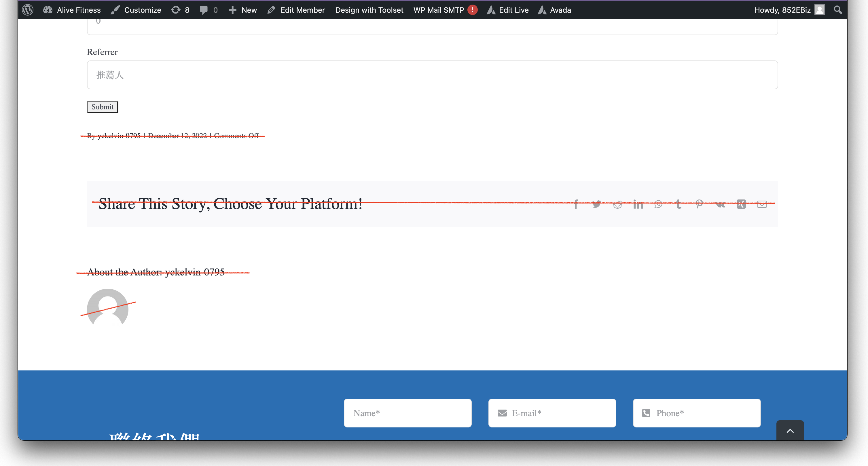Screen dimensions: 868x466
Task: Open Design with Toolset menu
Action: click(x=369, y=10)
